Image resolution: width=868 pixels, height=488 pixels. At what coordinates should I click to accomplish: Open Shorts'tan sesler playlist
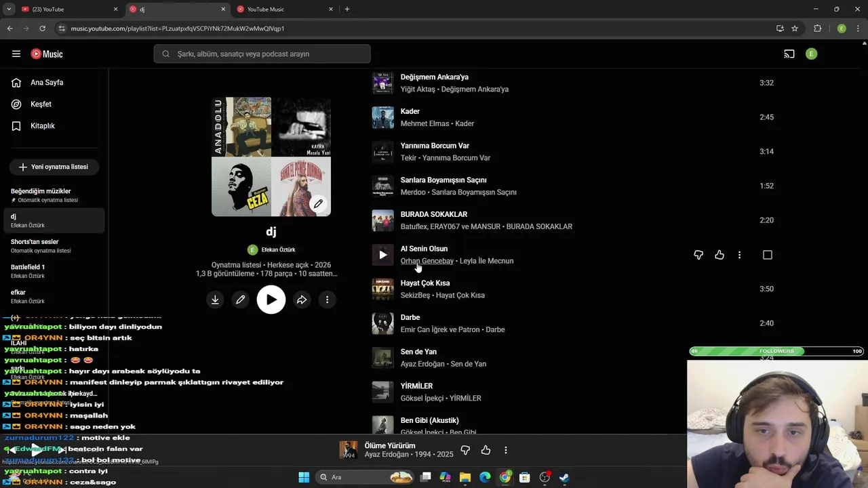click(x=54, y=246)
